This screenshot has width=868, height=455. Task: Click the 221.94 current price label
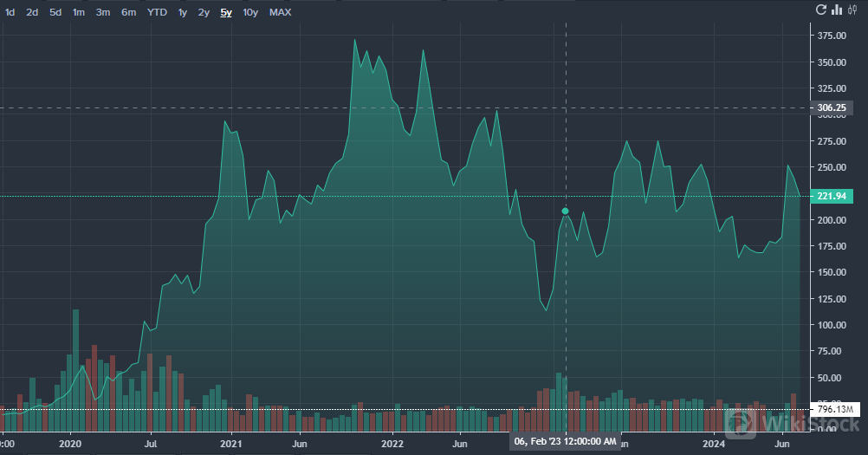[830, 197]
